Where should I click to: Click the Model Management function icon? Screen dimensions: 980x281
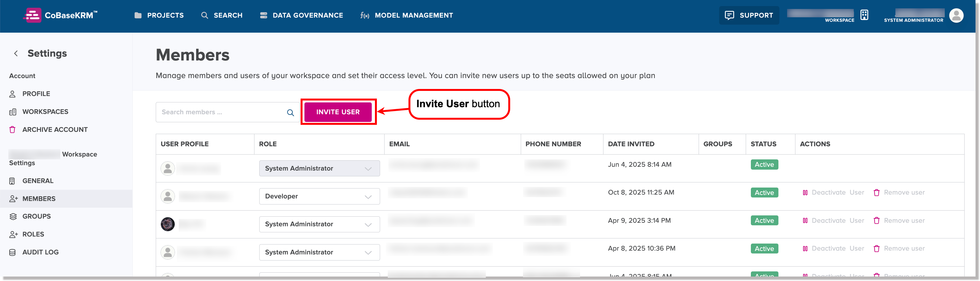(365, 15)
